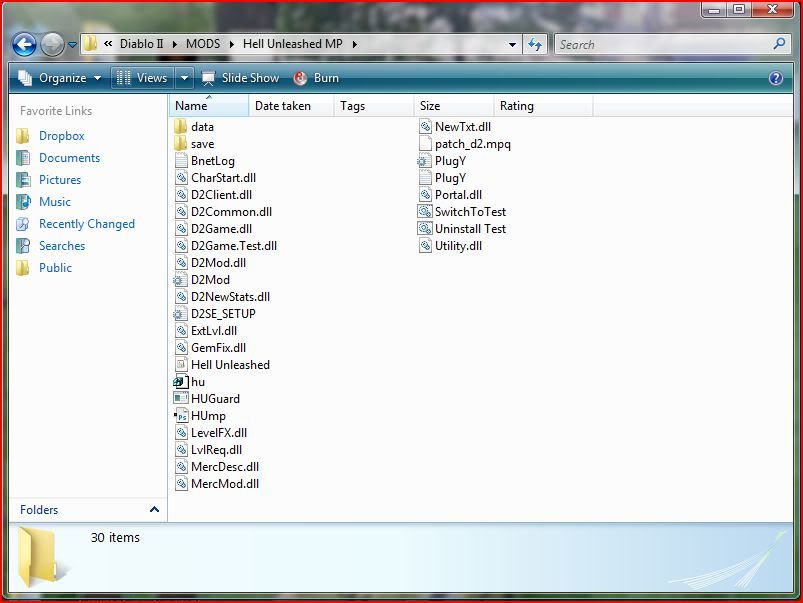Sort by the Rating column header
Screen dimensions: 803x603
coord(543,106)
